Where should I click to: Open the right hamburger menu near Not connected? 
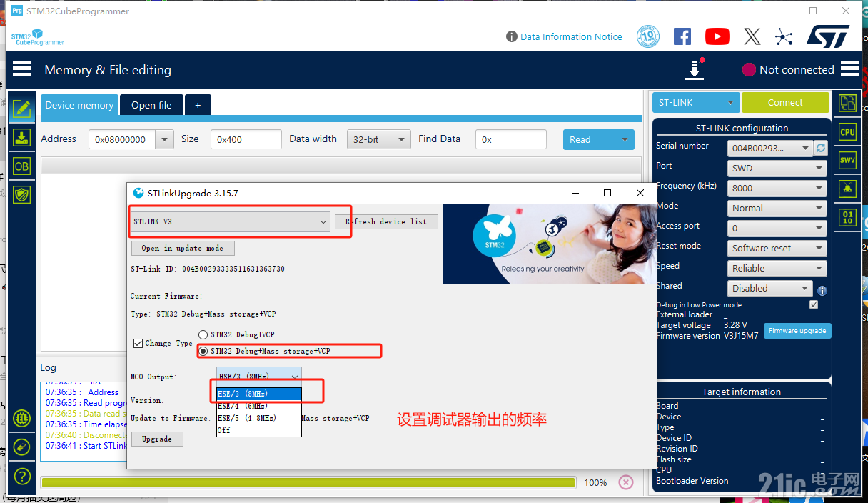849,69
